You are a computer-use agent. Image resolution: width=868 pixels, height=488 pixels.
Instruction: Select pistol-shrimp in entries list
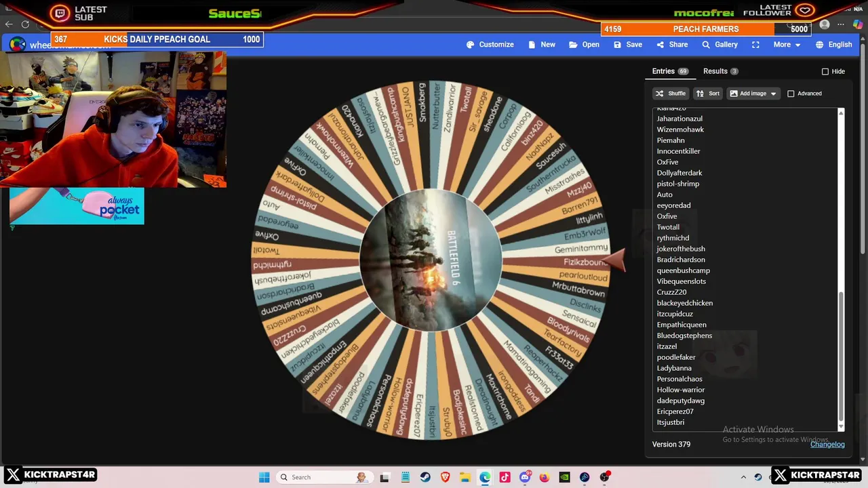(x=678, y=184)
